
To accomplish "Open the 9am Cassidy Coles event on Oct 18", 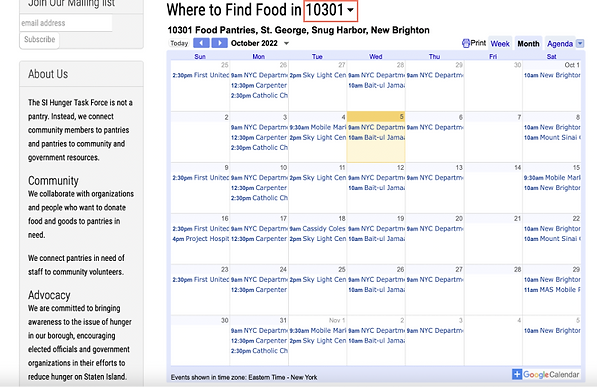I will point(318,229).
